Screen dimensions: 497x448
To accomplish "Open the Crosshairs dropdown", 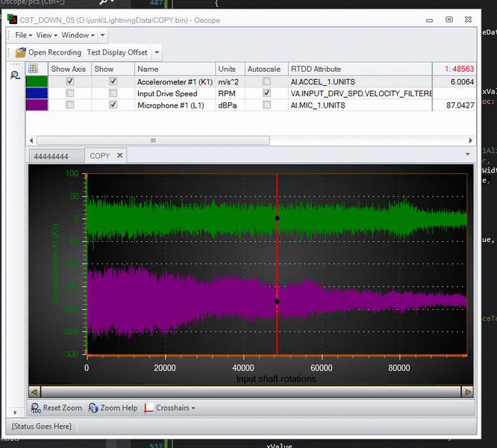I will [x=170, y=408].
